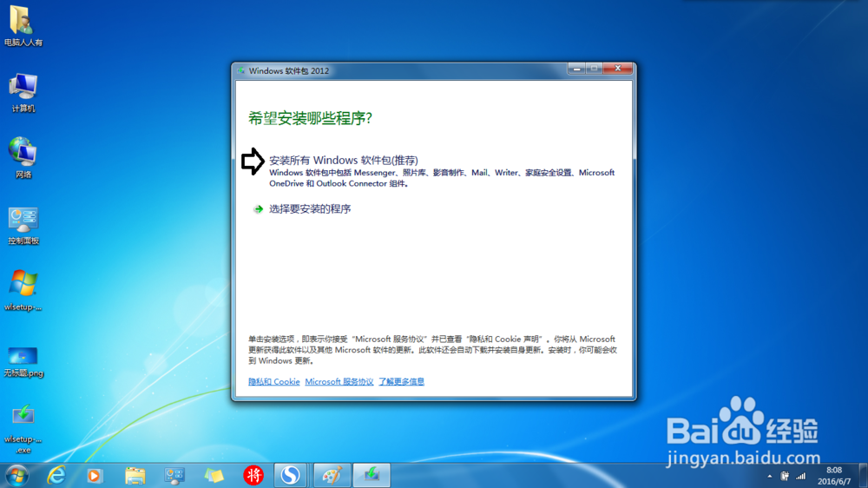Viewport: 868px width, 488px height.
Task: Open the 了解更多信息 link
Action: (x=401, y=382)
